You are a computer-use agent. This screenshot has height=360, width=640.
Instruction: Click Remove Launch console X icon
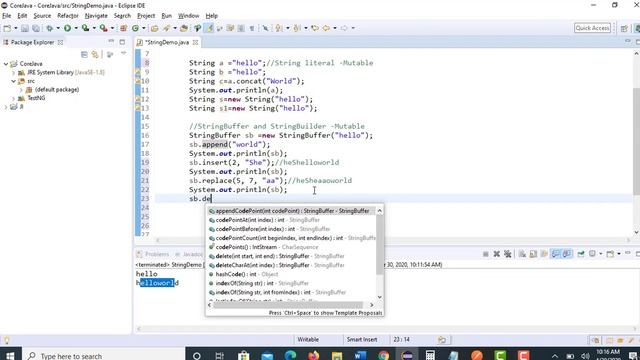tap(496, 254)
